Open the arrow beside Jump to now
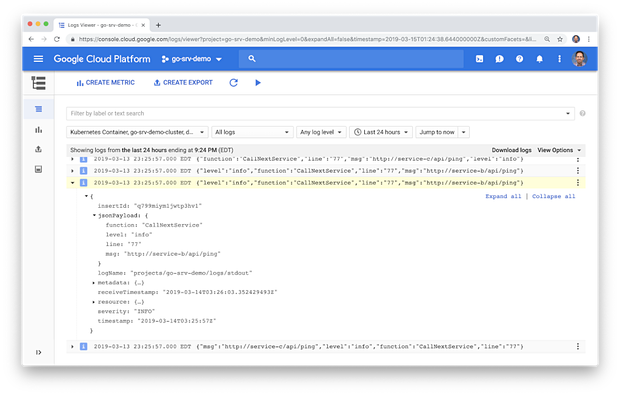This screenshot has width=620, height=395. click(464, 132)
